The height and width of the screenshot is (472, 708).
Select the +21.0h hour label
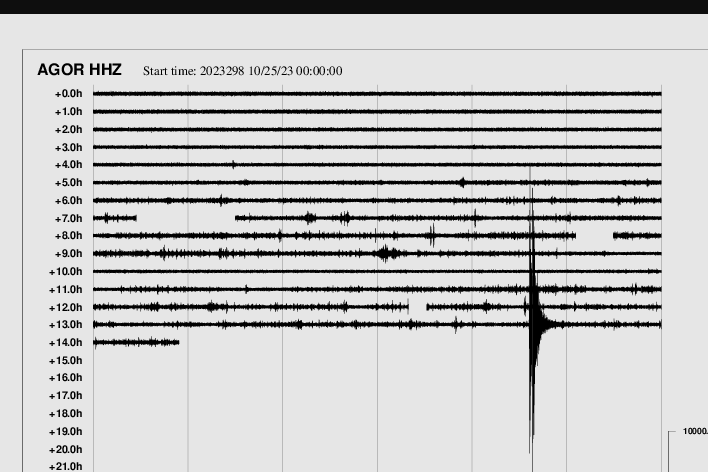point(66,467)
